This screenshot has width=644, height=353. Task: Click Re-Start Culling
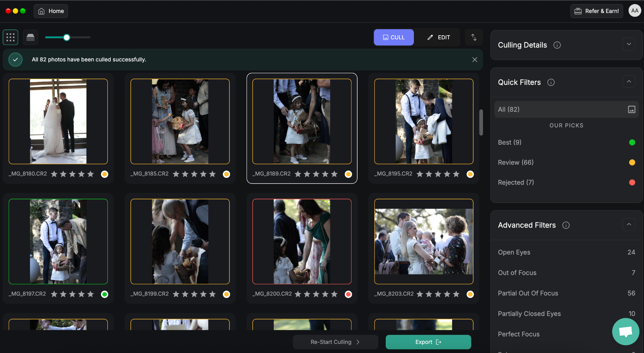point(335,342)
